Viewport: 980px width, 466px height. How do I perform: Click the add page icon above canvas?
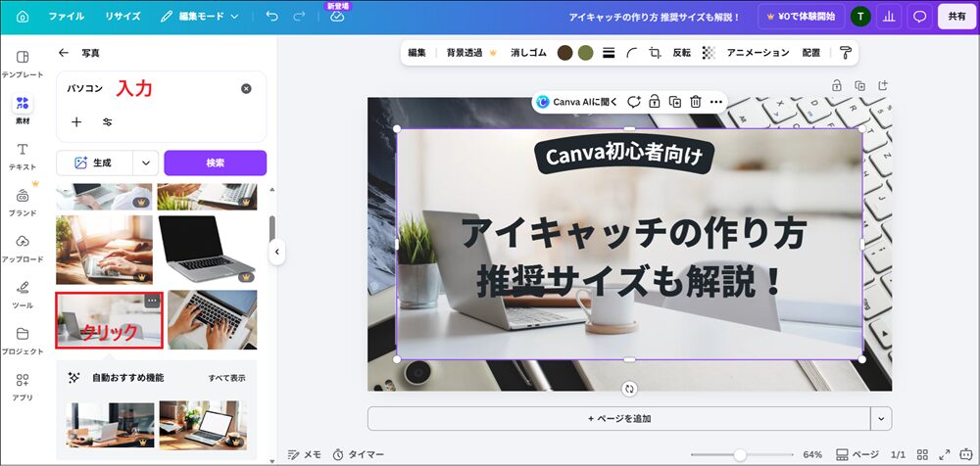[x=883, y=85]
